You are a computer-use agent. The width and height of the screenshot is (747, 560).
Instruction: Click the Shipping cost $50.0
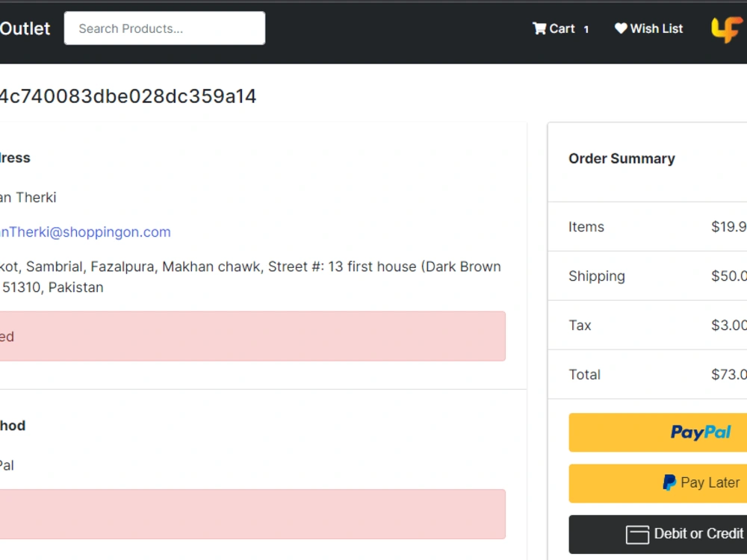pos(729,276)
